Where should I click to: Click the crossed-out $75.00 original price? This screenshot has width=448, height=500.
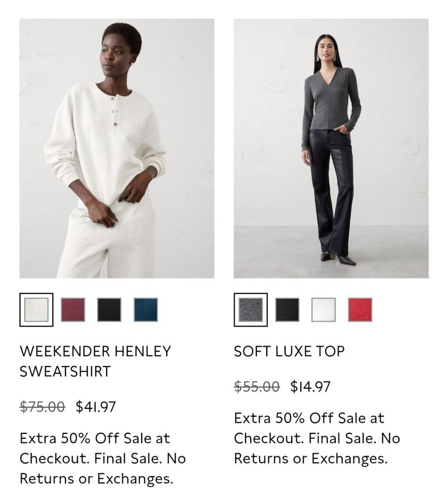click(x=42, y=407)
